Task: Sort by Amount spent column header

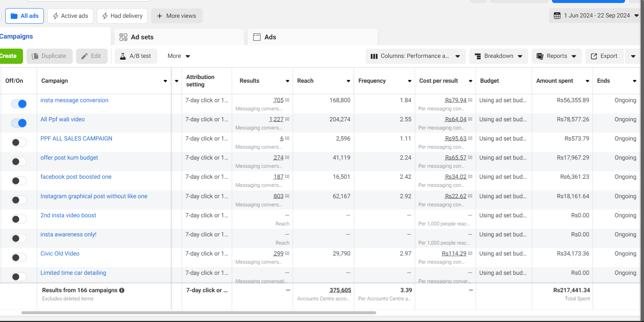Action: [555, 81]
